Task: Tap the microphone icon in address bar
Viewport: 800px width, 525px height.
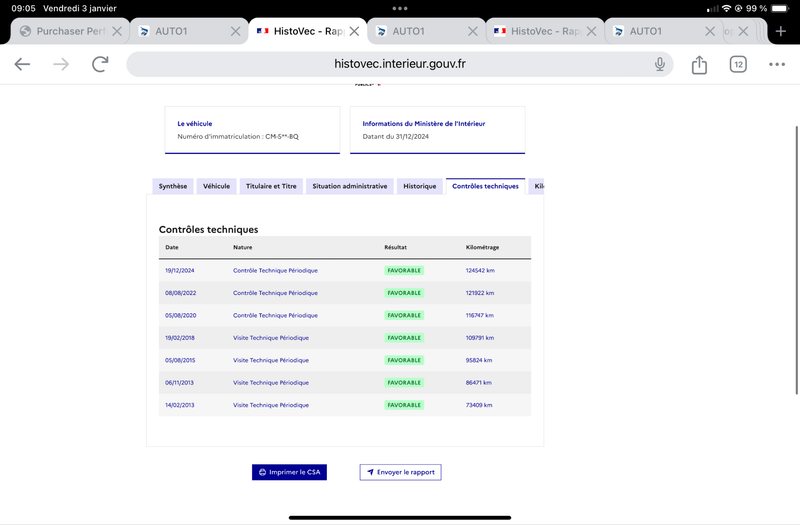Action: (660, 64)
